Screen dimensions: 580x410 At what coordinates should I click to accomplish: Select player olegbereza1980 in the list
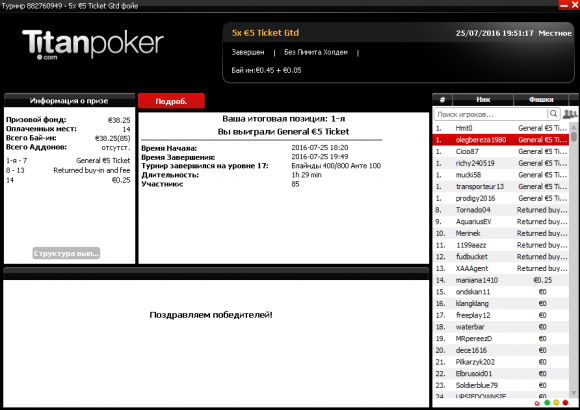(501, 140)
